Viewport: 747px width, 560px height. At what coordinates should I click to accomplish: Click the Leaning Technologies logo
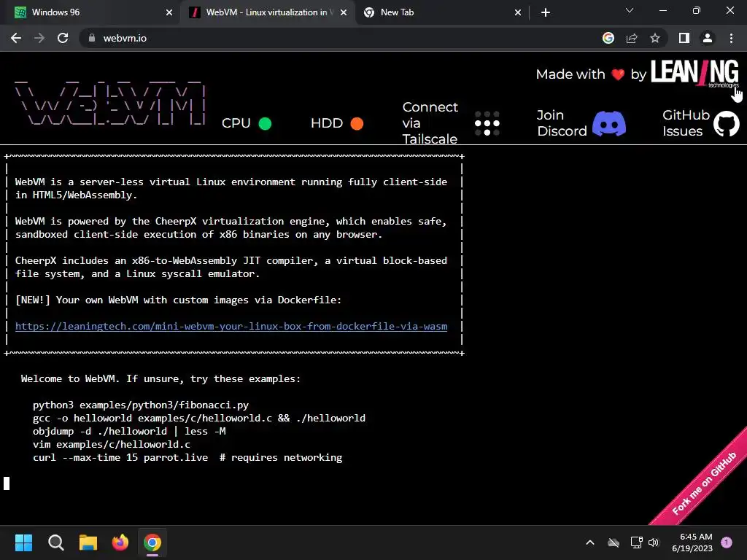coord(694,73)
